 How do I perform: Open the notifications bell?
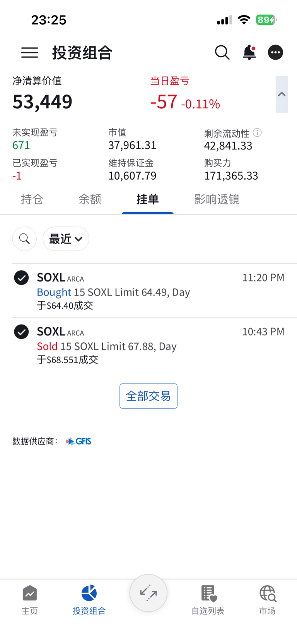point(249,52)
